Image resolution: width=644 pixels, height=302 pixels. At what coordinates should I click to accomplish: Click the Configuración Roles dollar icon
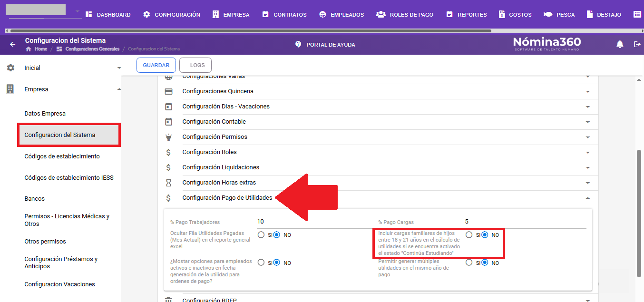pos(168,152)
